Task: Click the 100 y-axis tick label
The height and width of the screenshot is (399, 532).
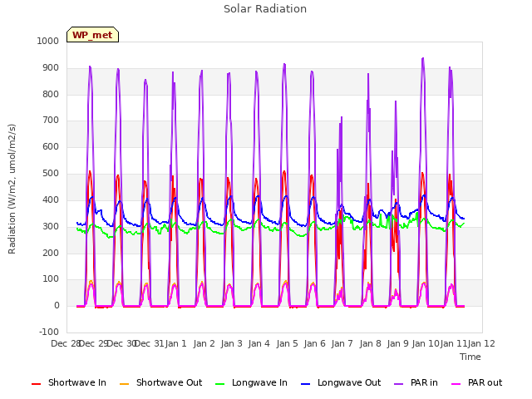Action: tap(51, 279)
